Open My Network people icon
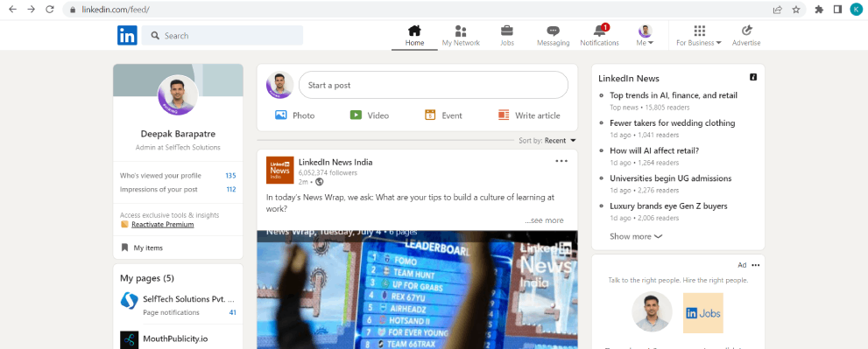 tap(461, 31)
